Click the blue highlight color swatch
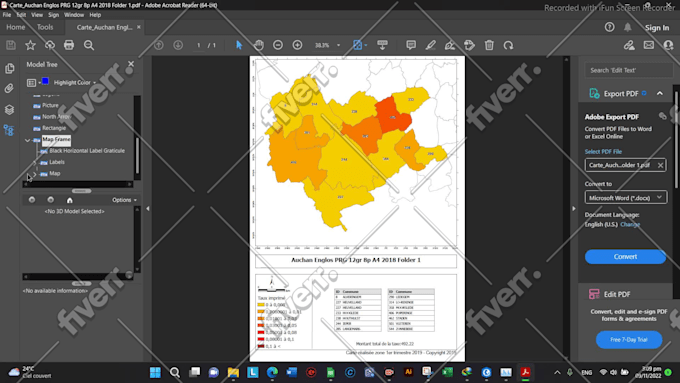Viewport: 680px width, 383px height. point(45,82)
